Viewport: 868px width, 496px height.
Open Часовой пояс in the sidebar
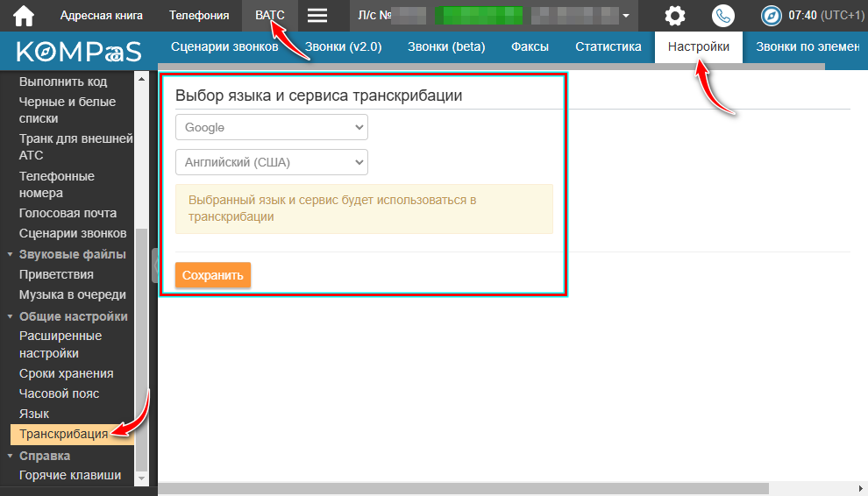click(60, 393)
